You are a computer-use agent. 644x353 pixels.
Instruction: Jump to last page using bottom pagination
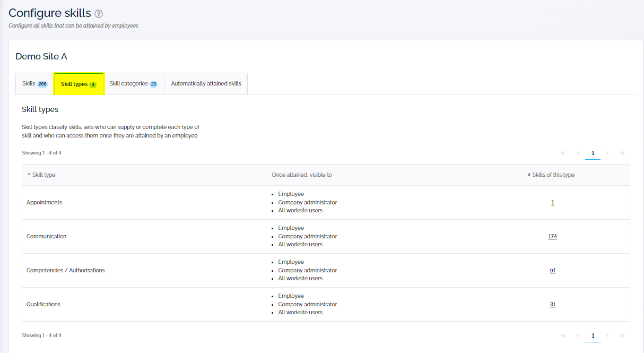[x=622, y=335]
